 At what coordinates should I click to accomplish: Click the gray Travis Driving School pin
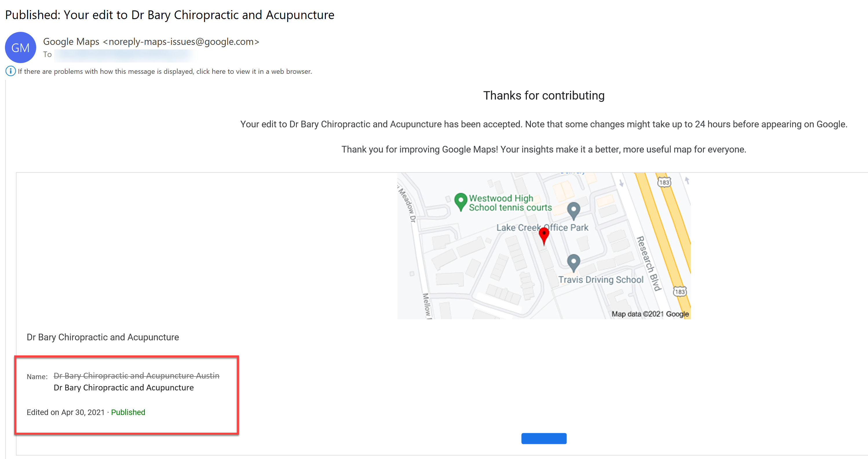[573, 262]
